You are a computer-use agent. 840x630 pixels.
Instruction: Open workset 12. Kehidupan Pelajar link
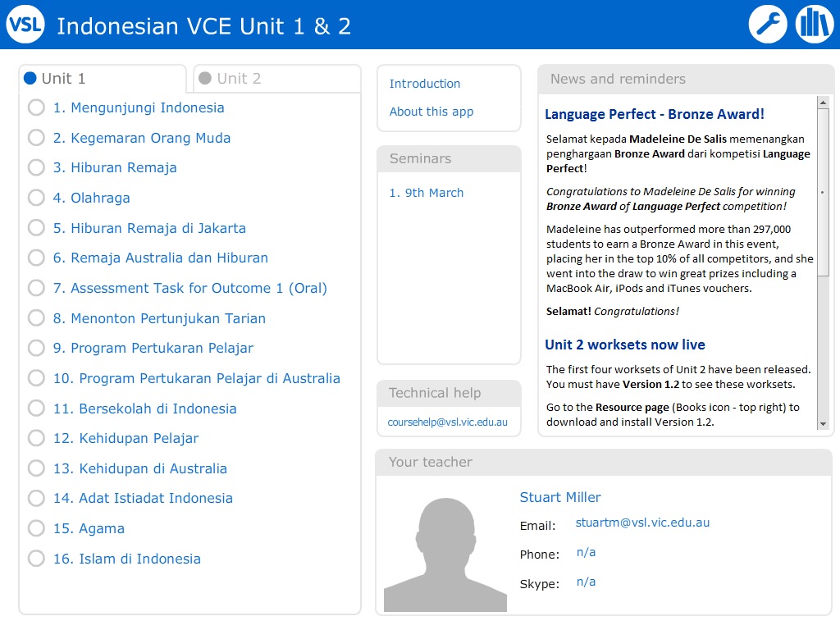126,438
